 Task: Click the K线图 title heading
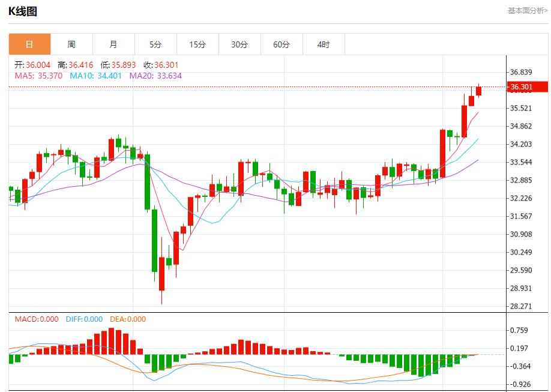point(23,11)
